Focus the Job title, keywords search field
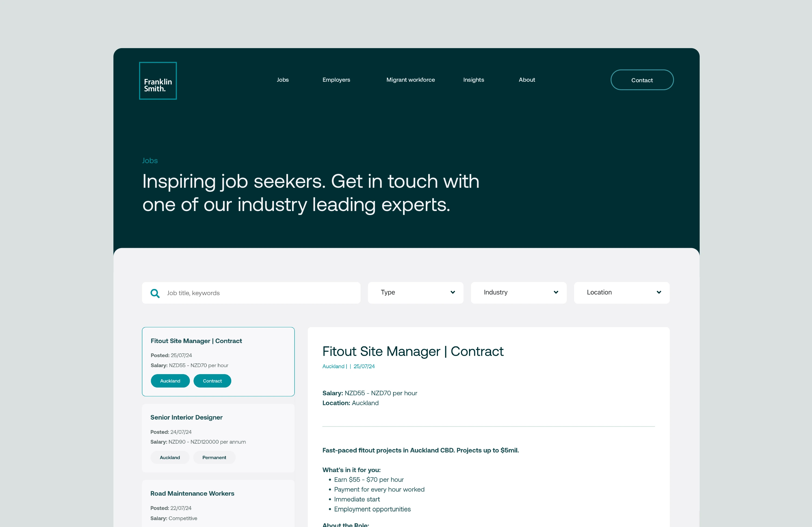 tap(251, 293)
